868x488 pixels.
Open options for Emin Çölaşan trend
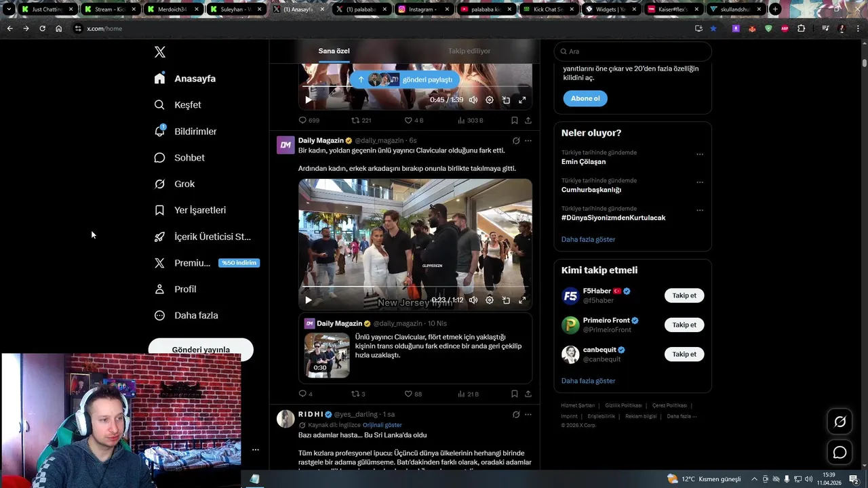[700, 154]
